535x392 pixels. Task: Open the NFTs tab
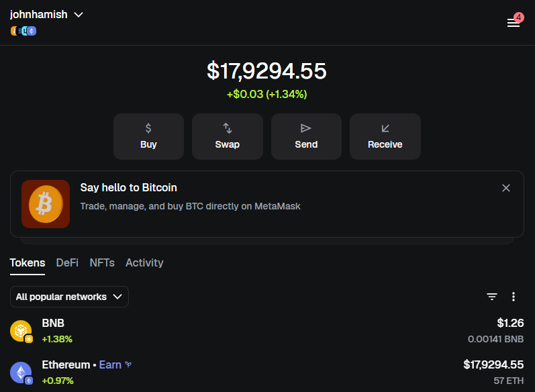click(x=102, y=262)
